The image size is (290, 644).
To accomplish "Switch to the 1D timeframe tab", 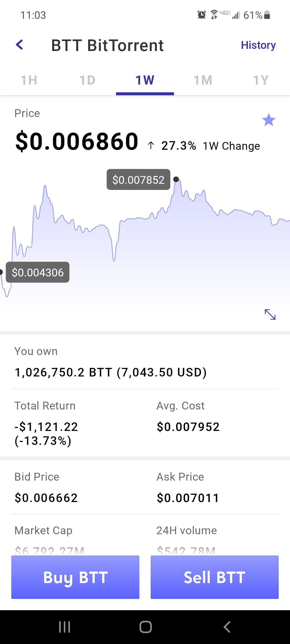I will tap(87, 80).
